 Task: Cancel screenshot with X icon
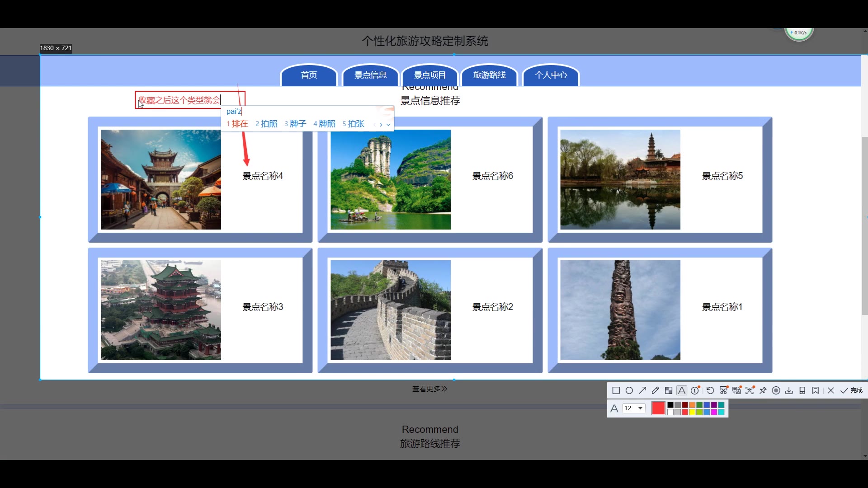point(831,390)
